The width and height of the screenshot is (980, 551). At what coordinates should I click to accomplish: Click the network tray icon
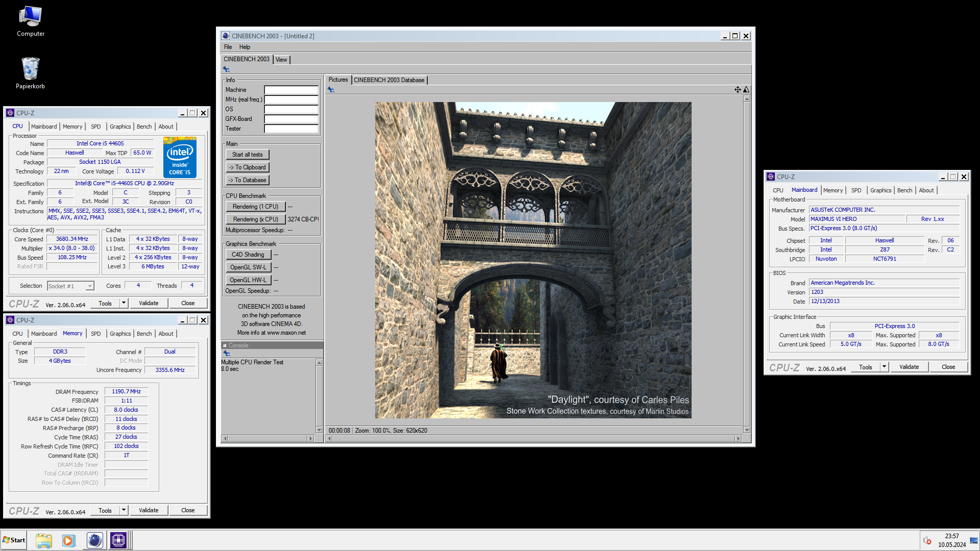974,540
